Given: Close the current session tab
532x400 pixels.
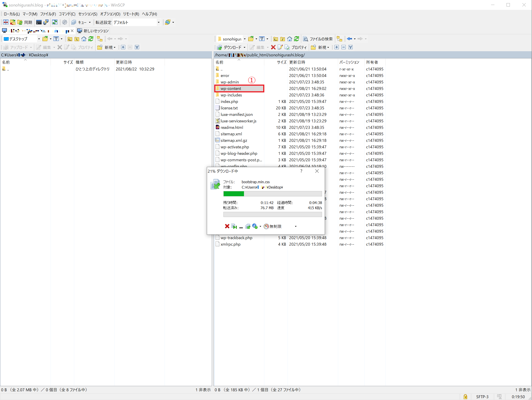Looking at the screenshot, I should (72, 31).
